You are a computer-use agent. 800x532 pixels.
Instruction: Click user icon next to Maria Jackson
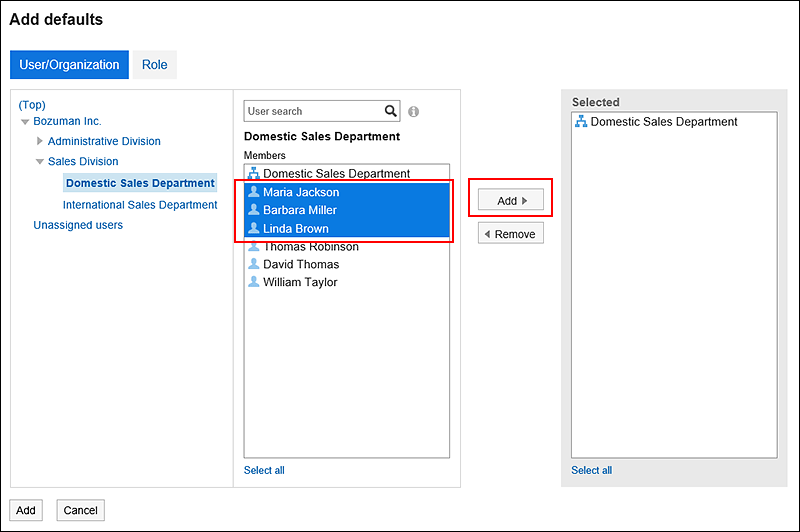pyautogui.click(x=254, y=192)
